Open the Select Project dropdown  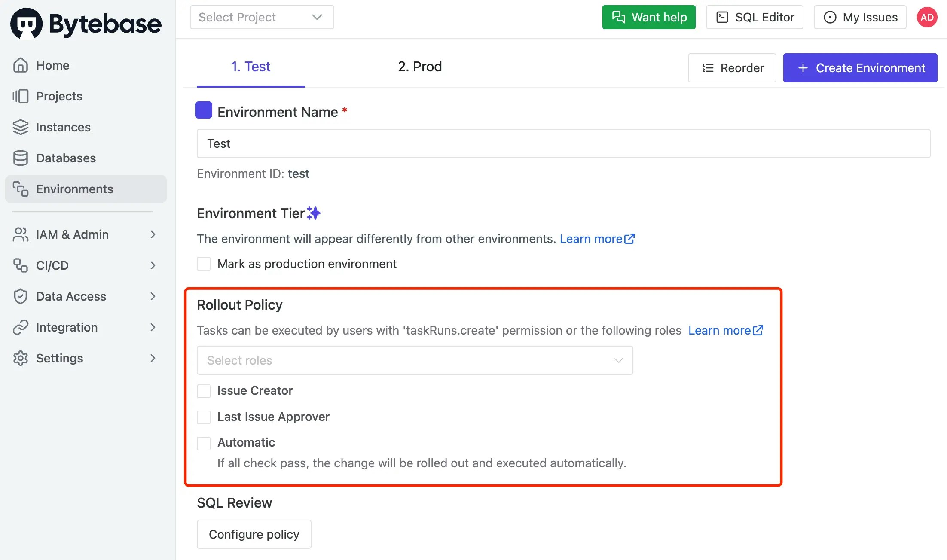(x=262, y=18)
